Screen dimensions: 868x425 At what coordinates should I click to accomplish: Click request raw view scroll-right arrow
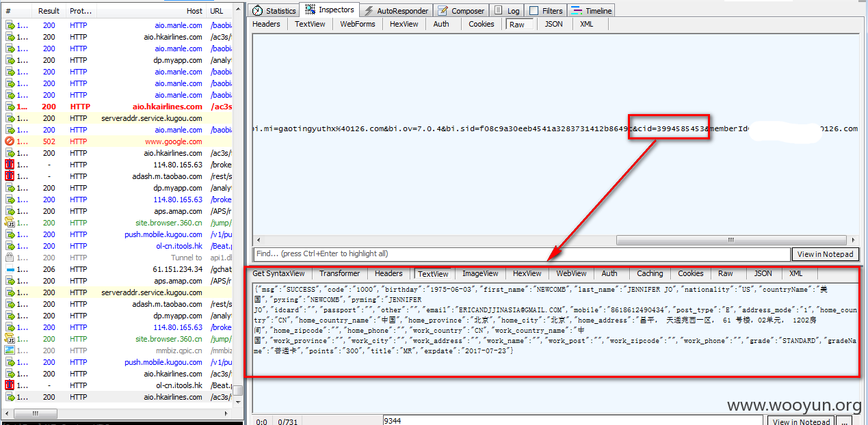tap(852, 241)
